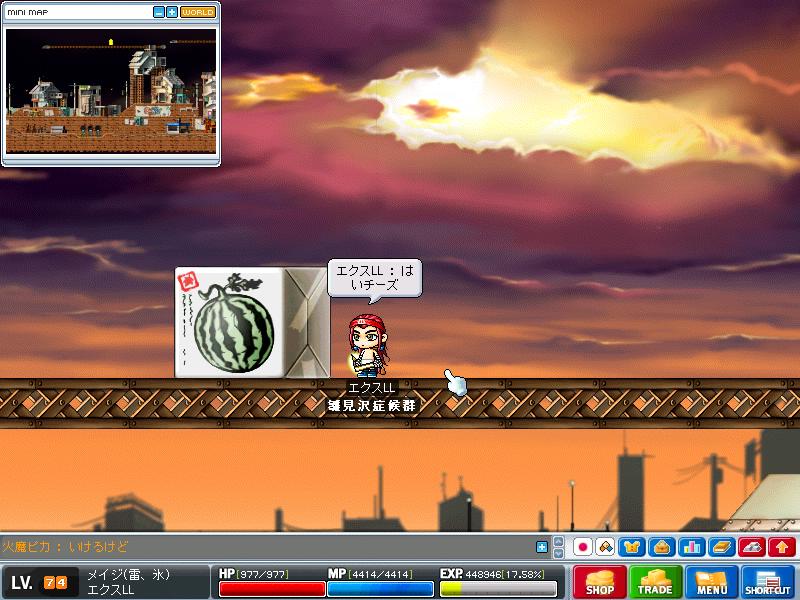This screenshot has height=600, width=800.
Task: Click the MINI MAP title label
Action: 28,12
